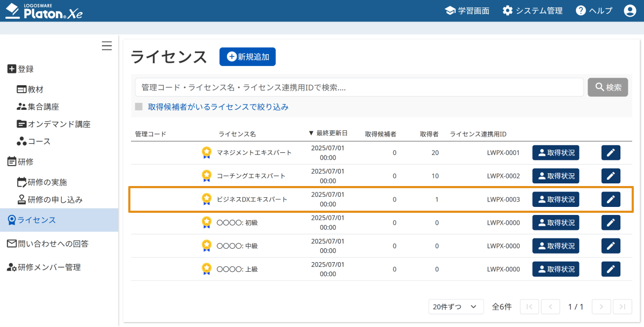Viewport: 644px width, 327px height.
Task: Open the 20件ずつ page size dropdown
Action: click(456, 307)
